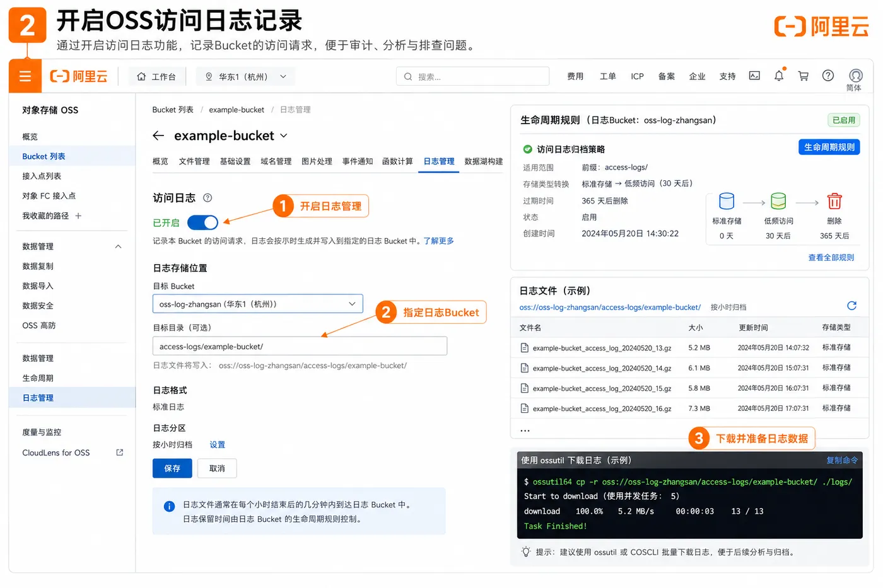Image resolution: width=883 pixels, height=588 pixels.
Task: Click the 删除 trash icon
Action: click(x=834, y=201)
